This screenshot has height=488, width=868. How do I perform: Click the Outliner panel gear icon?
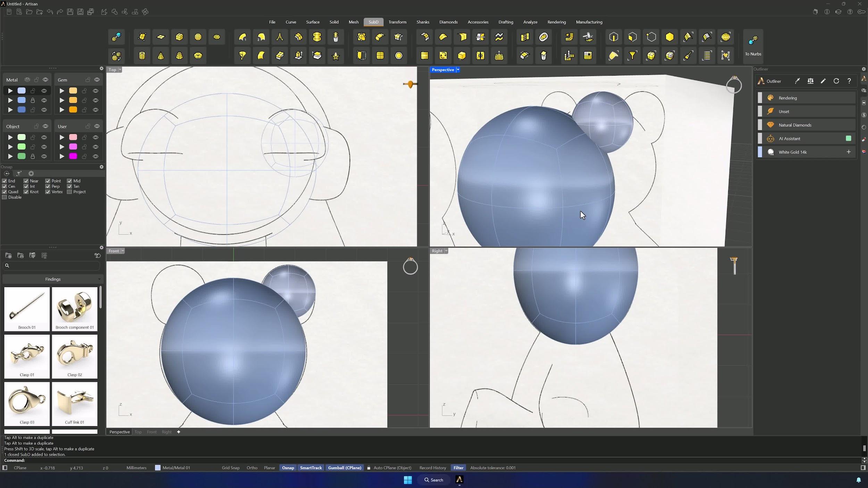pos(863,69)
